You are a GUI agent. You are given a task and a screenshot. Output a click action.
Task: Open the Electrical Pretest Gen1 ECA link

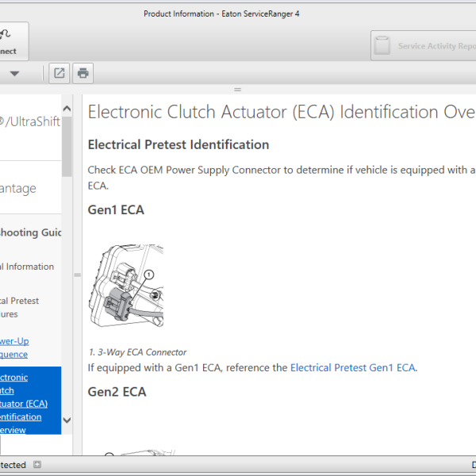pos(353,367)
